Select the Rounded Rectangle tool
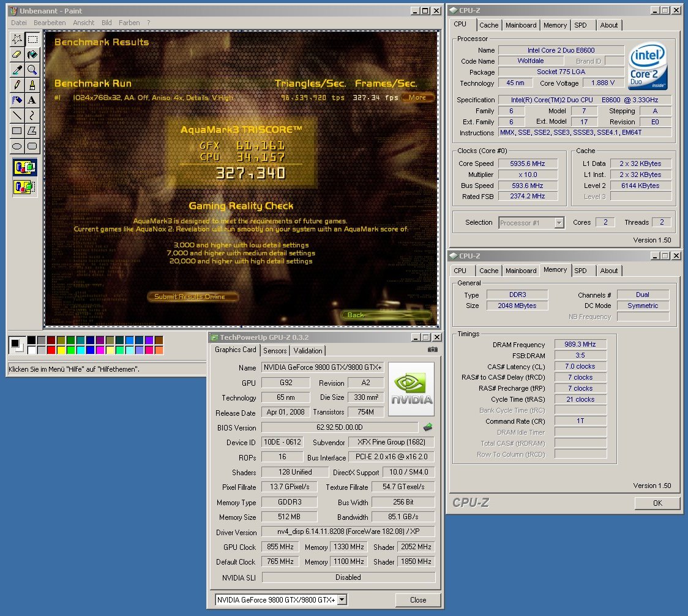688x616 pixels. (32, 146)
